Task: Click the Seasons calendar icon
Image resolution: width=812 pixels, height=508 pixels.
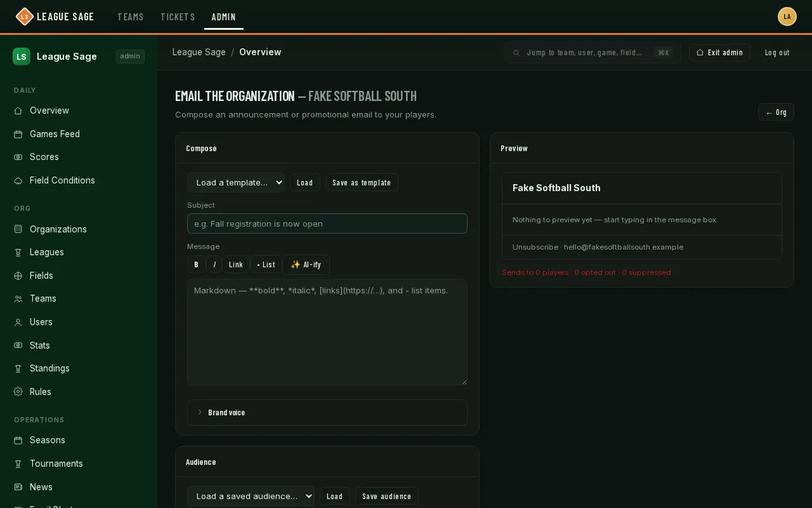Action: [x=18, y=440]
